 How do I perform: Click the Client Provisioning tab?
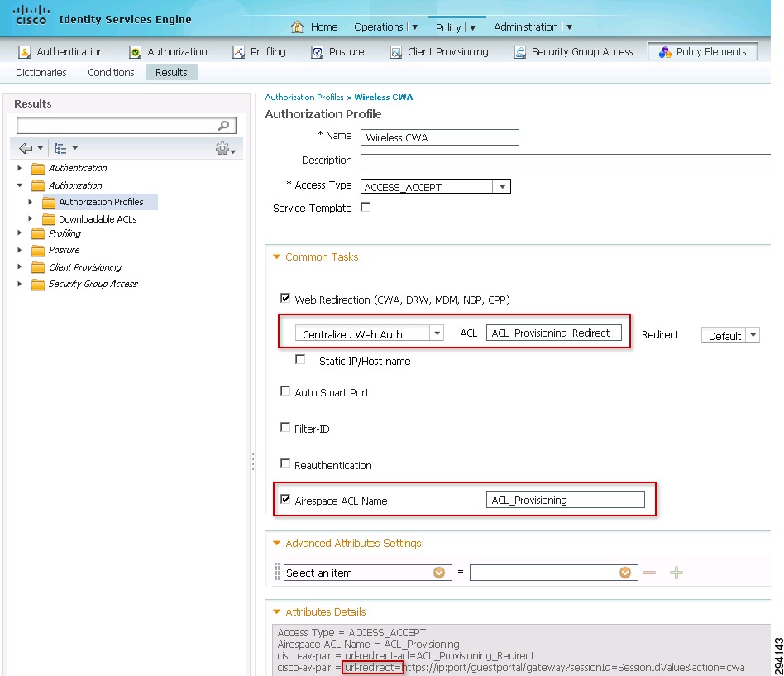pyautogui.click(x=439, y=52)
